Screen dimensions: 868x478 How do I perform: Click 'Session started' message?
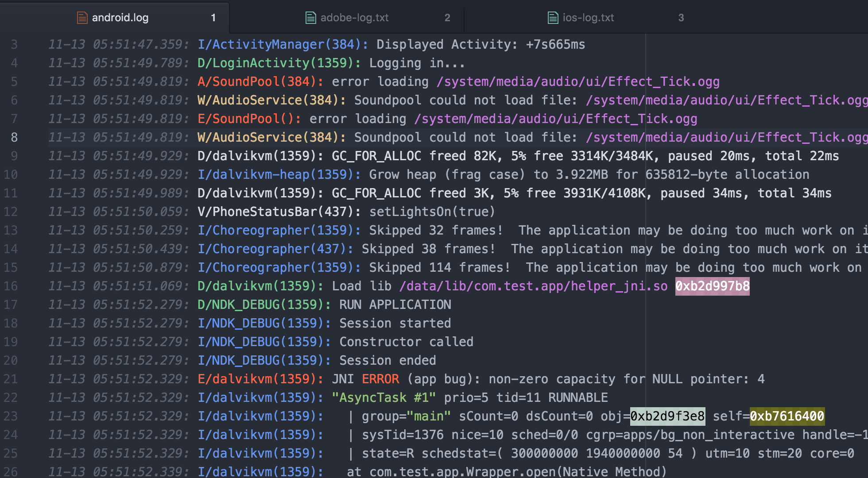click(395, 323)
